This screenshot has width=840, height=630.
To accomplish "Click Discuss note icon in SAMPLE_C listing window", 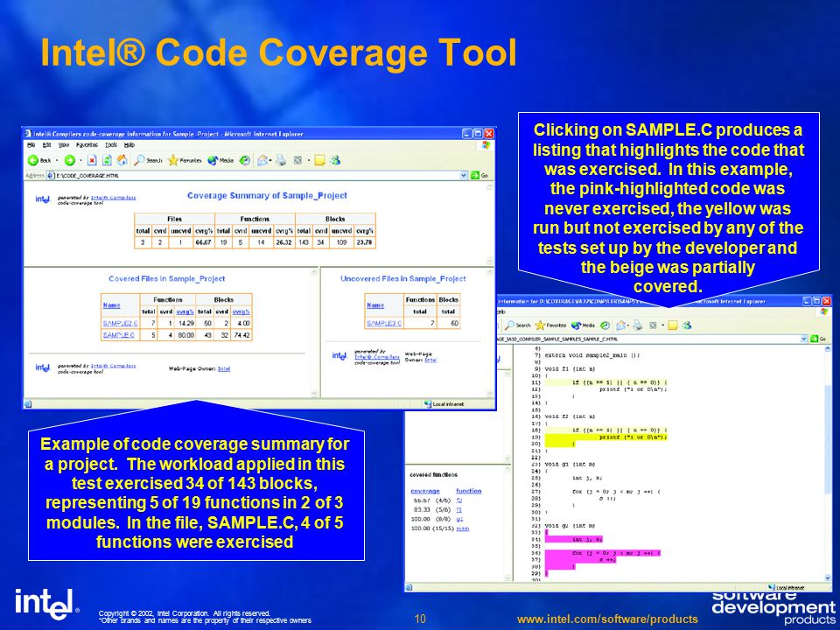I will pyautogui.click(x=673, y=325).
